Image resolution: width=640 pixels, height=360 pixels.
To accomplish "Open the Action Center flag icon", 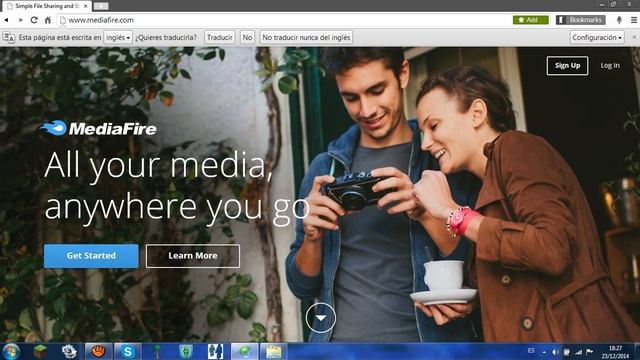I will [x=590, y=352].
